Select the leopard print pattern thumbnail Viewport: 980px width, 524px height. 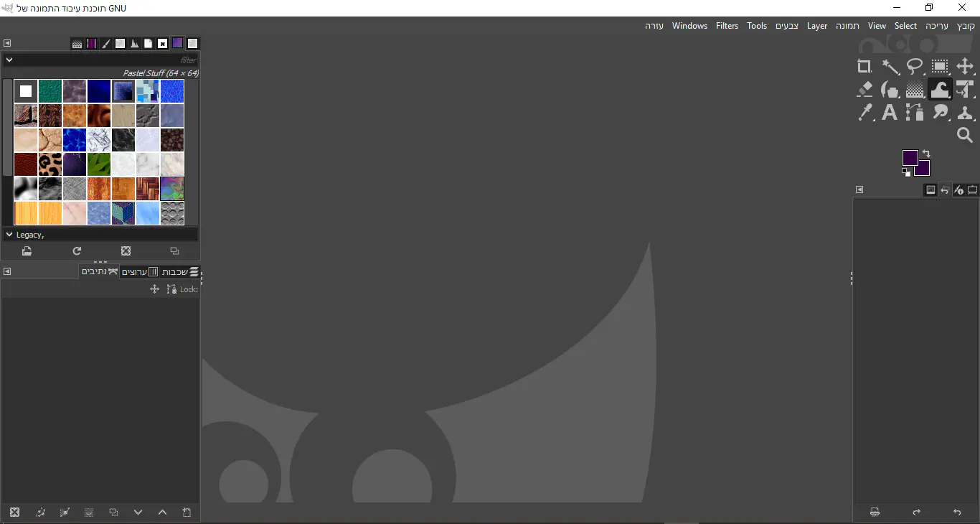(50, 164)
